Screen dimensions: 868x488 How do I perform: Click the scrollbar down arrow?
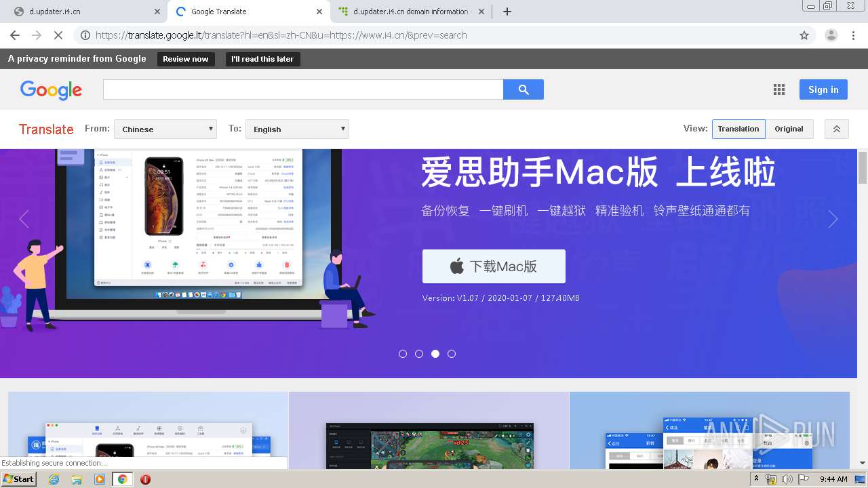(863, 463)
